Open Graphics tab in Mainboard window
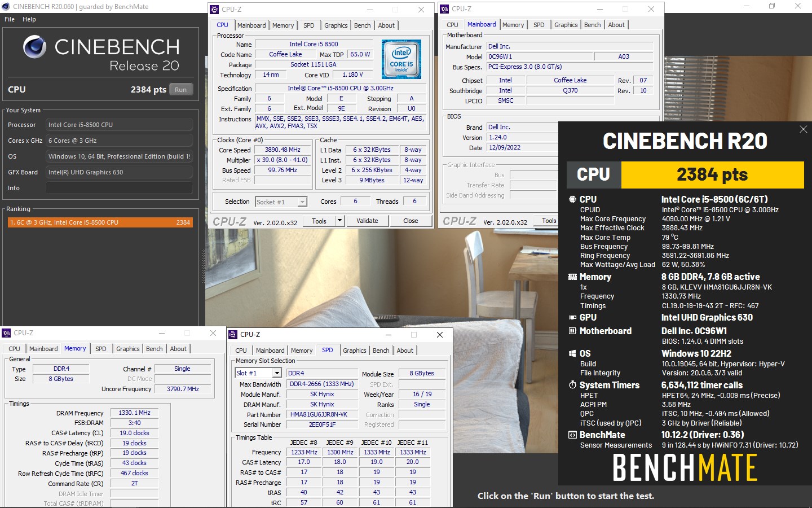812x508 pixels. tap(566, 25)
